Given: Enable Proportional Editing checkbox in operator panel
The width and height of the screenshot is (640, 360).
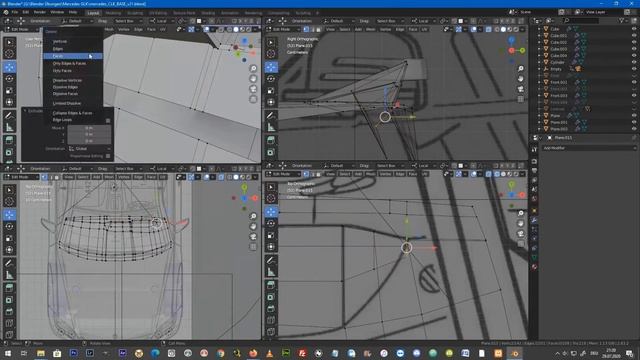Looking at the screenshot, I should 108,156.
